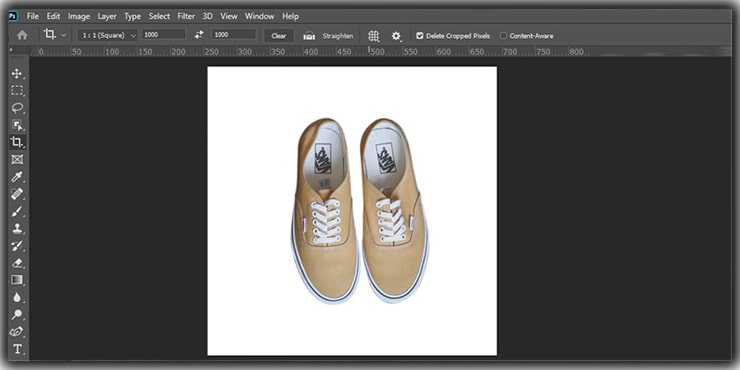Open the Select menu
The width and height of the screenshot is (740, 370).
[x=159, y=16]
